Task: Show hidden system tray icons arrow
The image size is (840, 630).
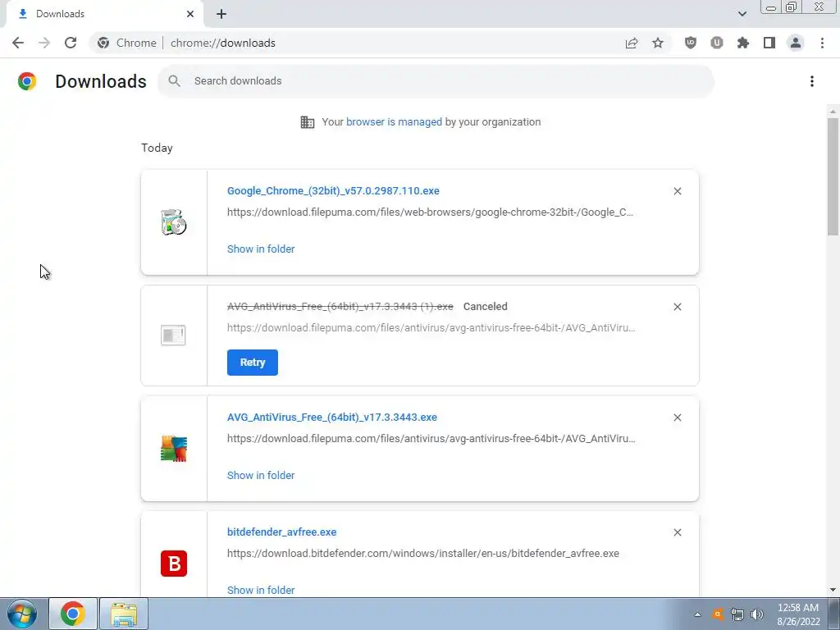Action: click(697, 614)
